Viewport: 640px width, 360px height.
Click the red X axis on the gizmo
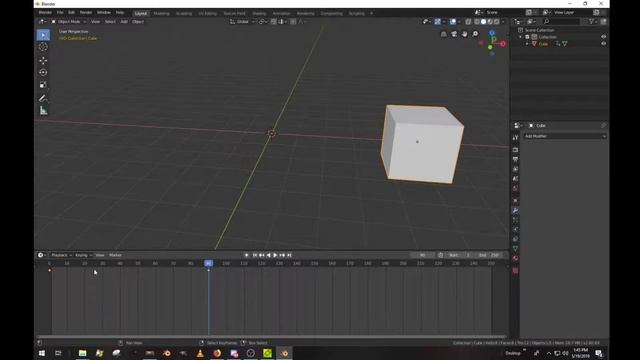(x=503, y=44)
